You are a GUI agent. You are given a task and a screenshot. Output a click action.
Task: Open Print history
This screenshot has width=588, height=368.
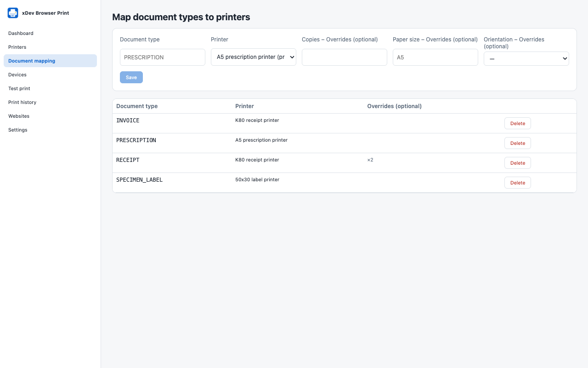(x=50, y=102)
